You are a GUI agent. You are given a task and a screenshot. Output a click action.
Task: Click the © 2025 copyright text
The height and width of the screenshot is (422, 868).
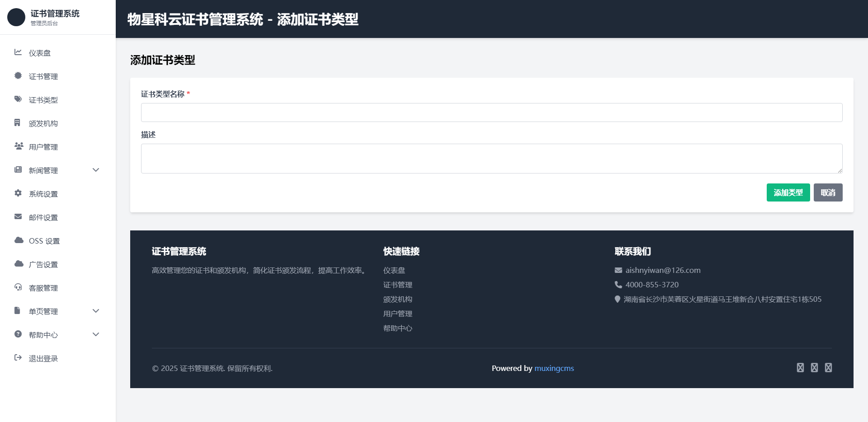(212, 368)
